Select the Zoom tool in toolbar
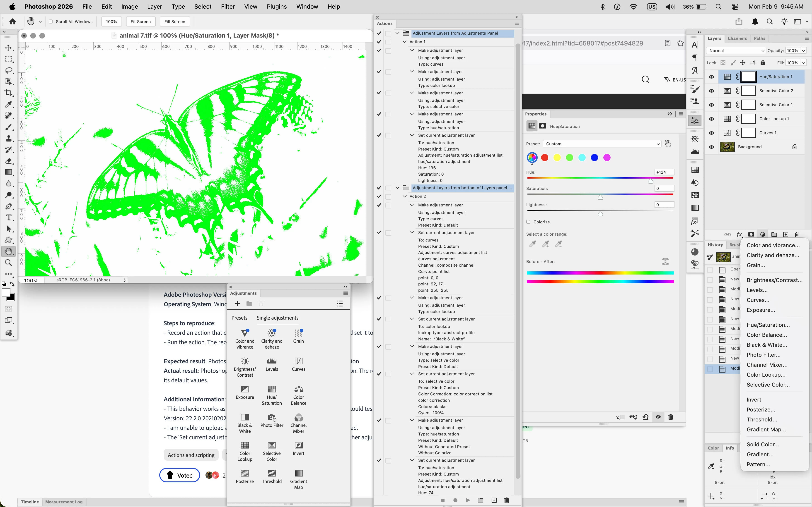Viewport: 812px width, 507px height. pos(9,263)
